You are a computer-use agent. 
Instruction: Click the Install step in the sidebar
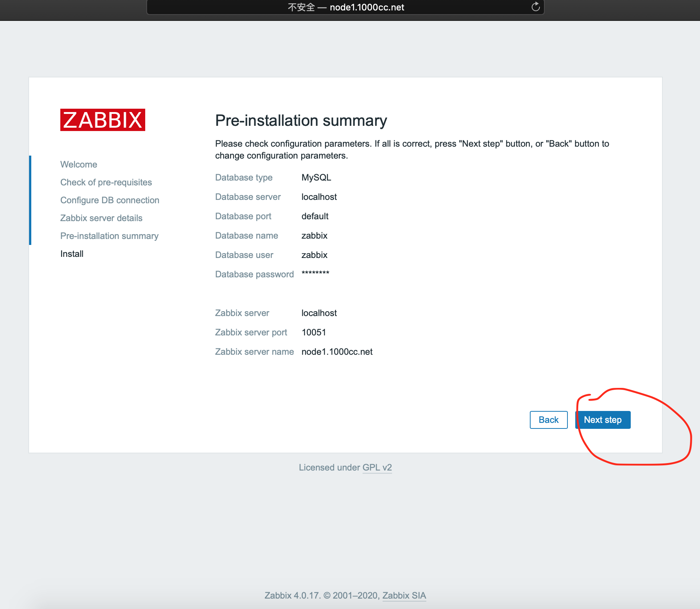(72, 254)
